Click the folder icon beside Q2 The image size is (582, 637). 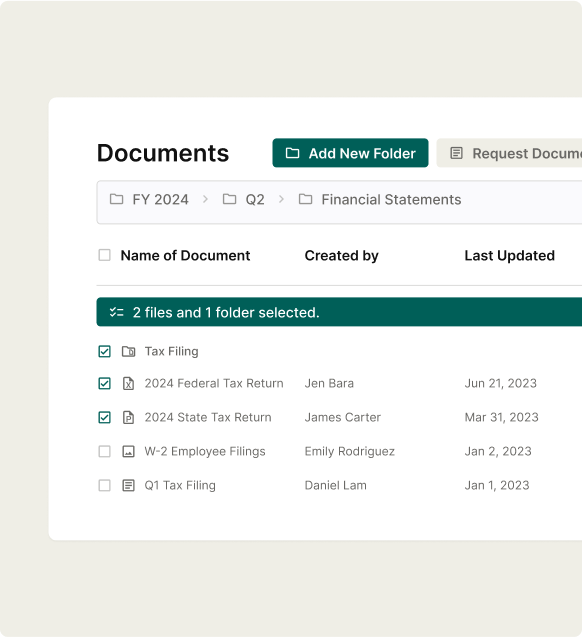(x=229, y=199)
